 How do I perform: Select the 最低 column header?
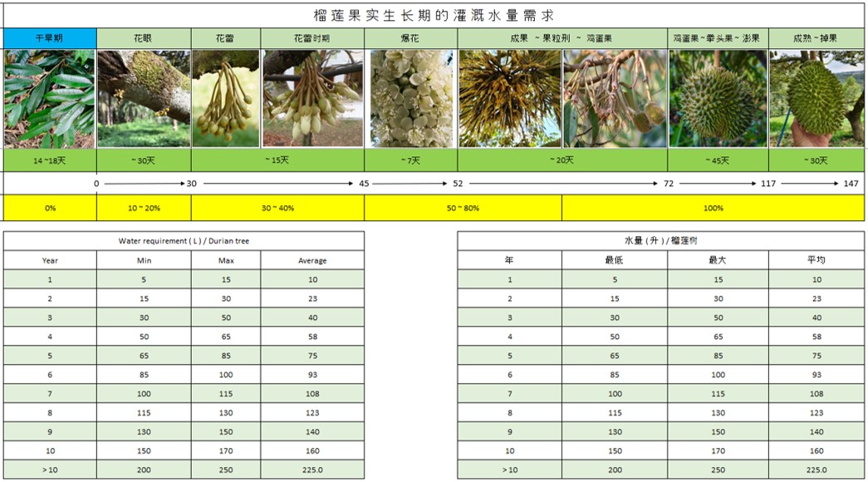pos(615,260)
